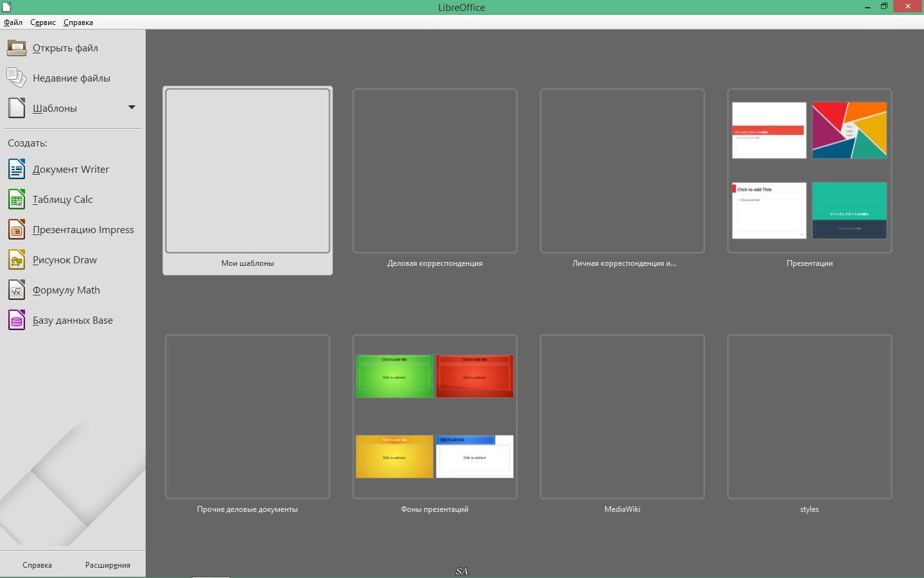Click the Презентации caption text
This screenshot has width=924, height=578.
[810, 263]
